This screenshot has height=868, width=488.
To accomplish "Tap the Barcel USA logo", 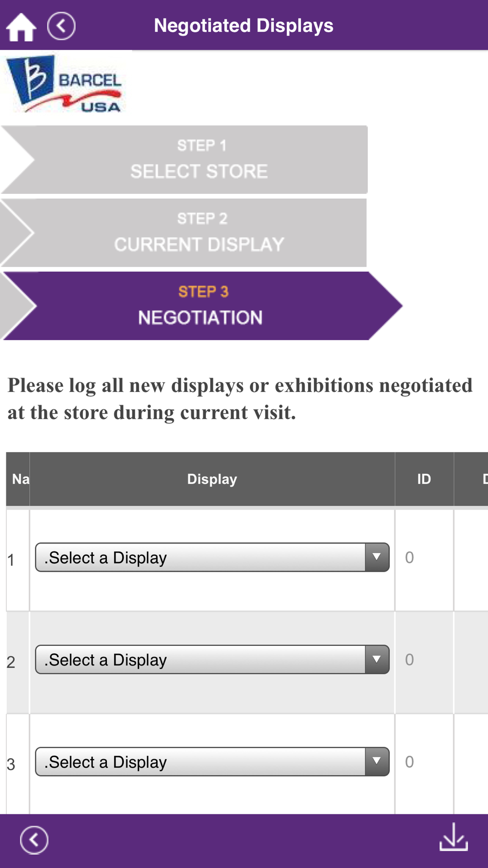I will [x=64, y=84].
